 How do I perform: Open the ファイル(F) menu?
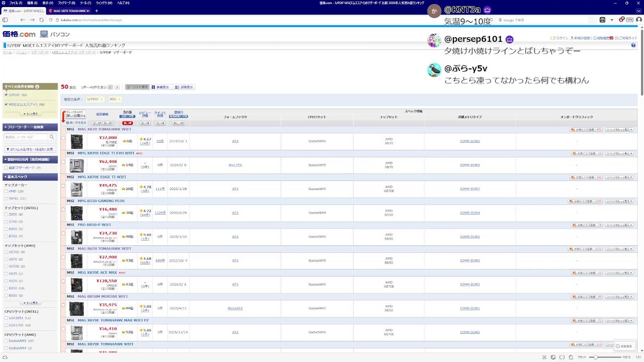pos(16,3)
